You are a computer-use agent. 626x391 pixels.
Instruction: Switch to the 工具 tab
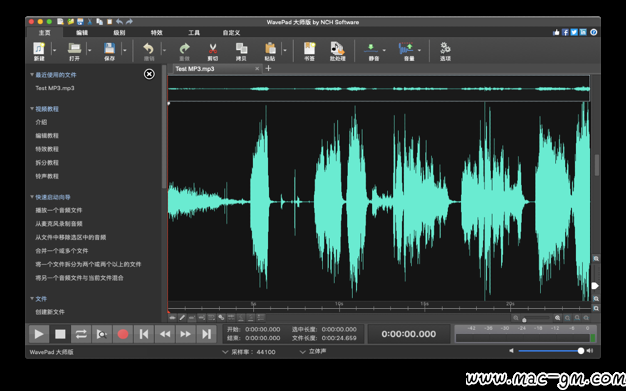coord(194,33)
